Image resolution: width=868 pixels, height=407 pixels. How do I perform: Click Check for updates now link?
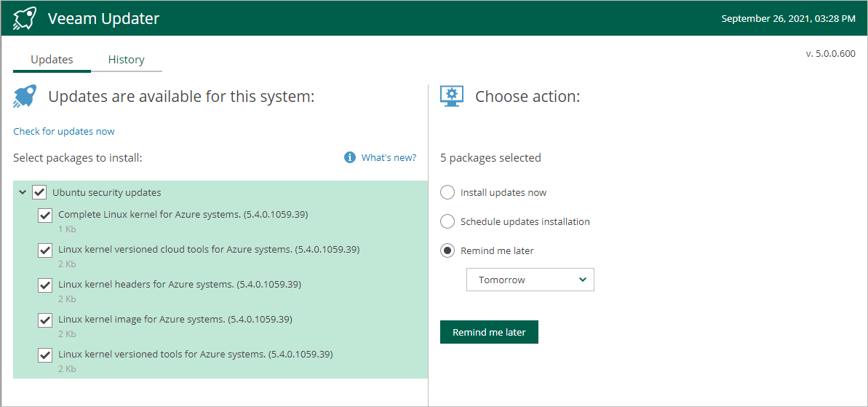[x=63, y=131]
